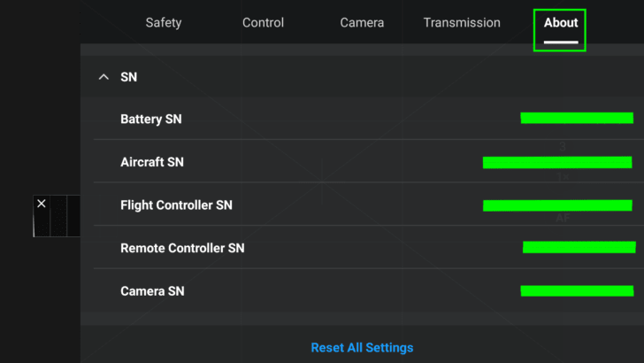This screenshot has height=363, width=644.
Task: Click the Camera SN serial value
Action: [577, 290]
